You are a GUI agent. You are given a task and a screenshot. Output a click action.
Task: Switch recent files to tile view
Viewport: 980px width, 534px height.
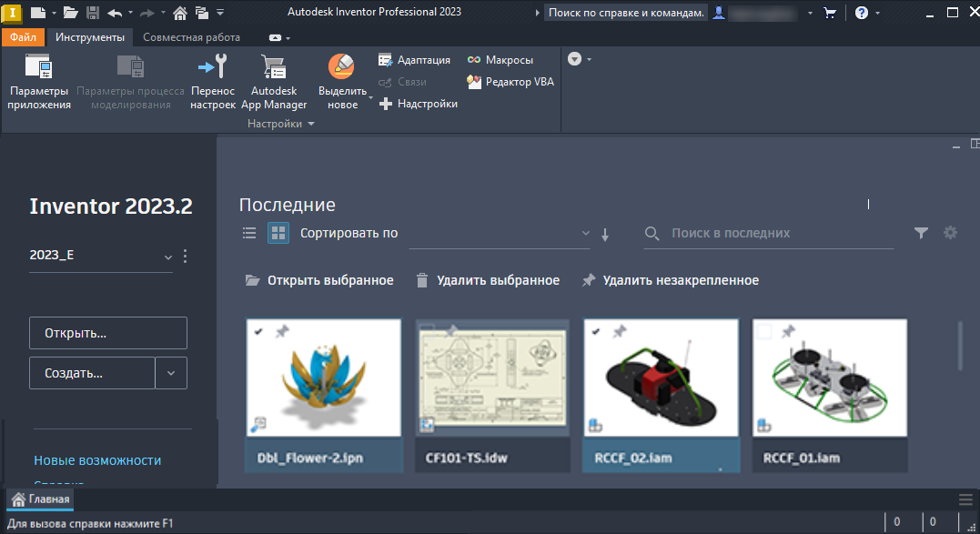pos(278,233)
